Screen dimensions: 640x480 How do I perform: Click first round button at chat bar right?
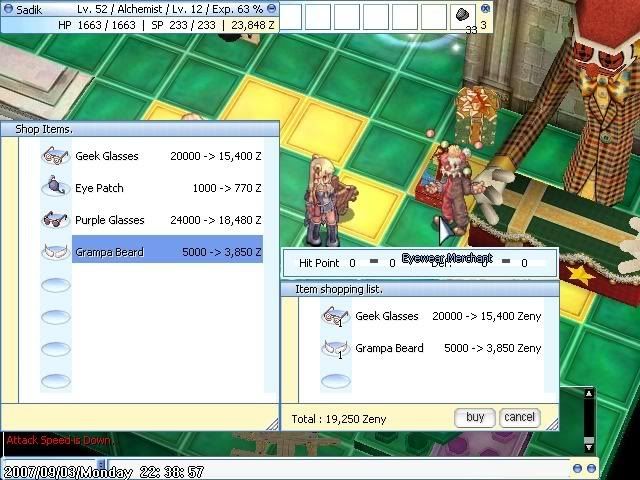pos(577,468)
